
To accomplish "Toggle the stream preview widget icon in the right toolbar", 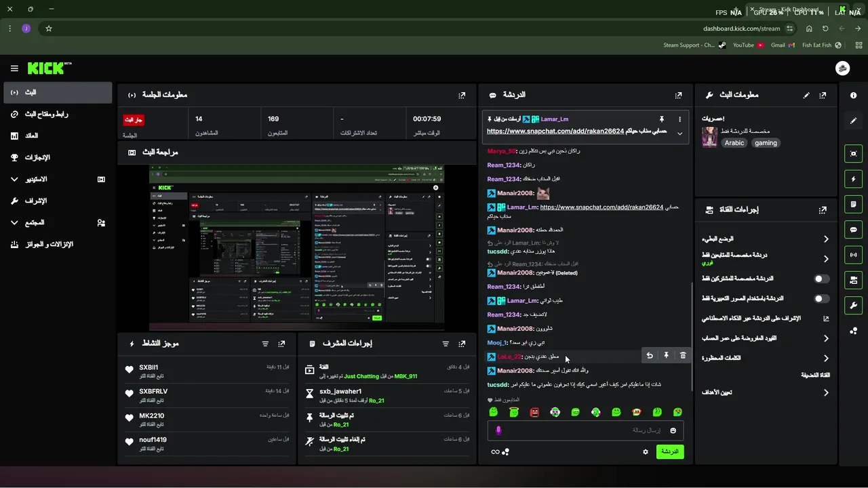I will coord(853,154).
